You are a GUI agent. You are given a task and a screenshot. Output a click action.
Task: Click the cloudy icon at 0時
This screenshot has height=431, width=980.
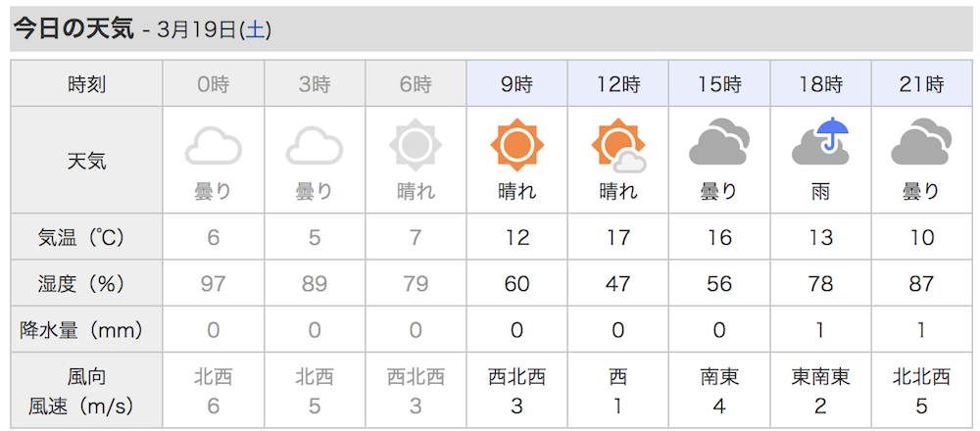point(213,146)
